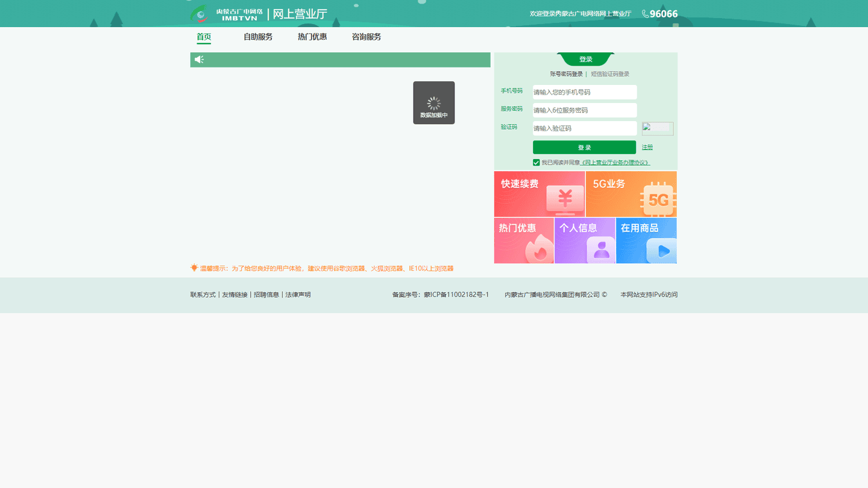Open the 热门优惠 flame tile
Image resolution: width=868 pixels, height=488 pixels.
tap(524, 240)
